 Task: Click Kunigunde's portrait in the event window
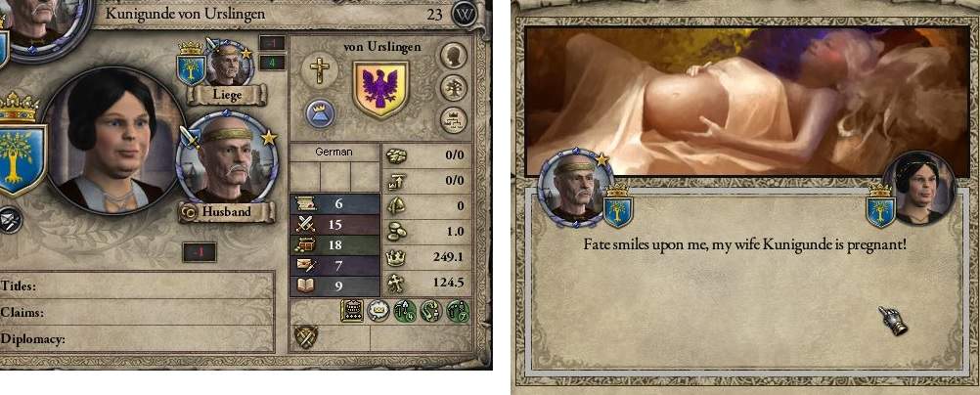920,188
